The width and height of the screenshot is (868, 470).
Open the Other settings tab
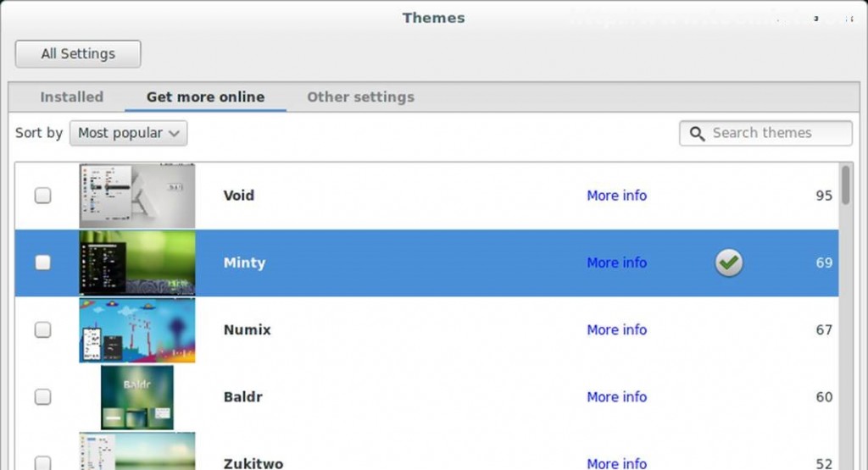360,97
